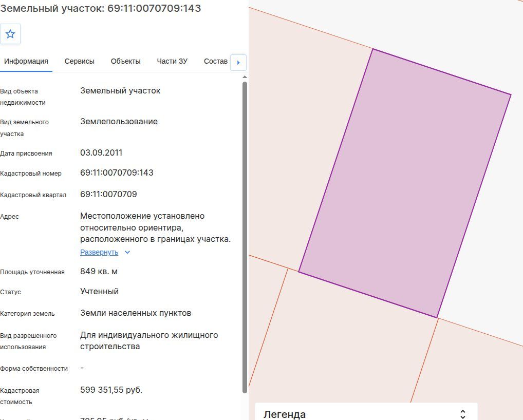523x420 pixels.
Task: Show more tabs with right arrow
Action: (238, 62)
